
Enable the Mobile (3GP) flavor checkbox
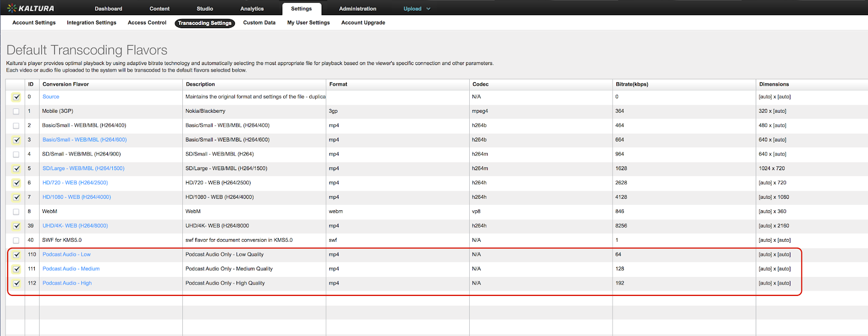(16, 111)
